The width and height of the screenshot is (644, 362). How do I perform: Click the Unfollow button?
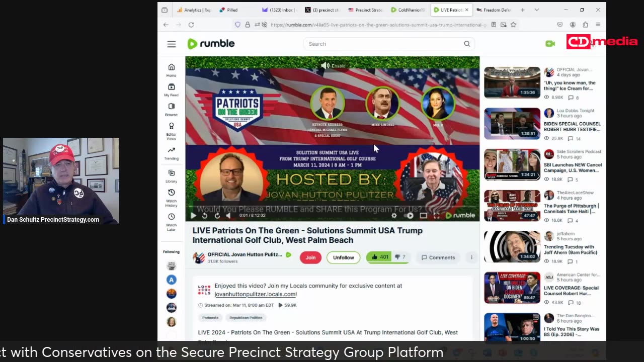pyautogui.click(x=343, y=257)
